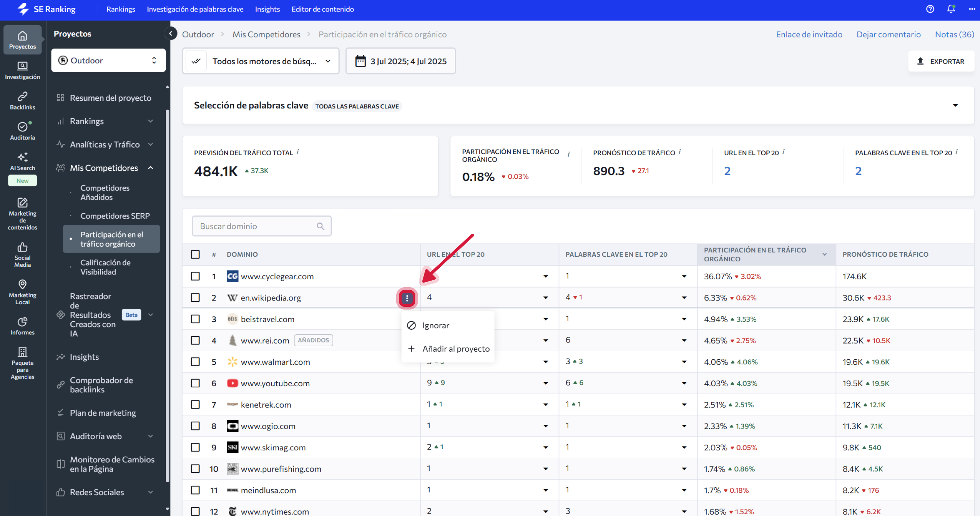Image resolution: width=980 pixels, height=516 pixels.
Task: Open the Enlace de invitado link
Action: pyautogui.click(x=809, y=34)
